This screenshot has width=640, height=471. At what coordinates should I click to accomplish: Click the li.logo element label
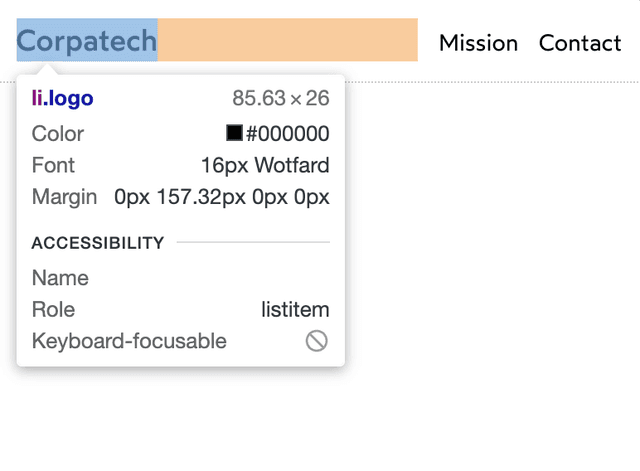pyautogui.click(x=62, y=98)
